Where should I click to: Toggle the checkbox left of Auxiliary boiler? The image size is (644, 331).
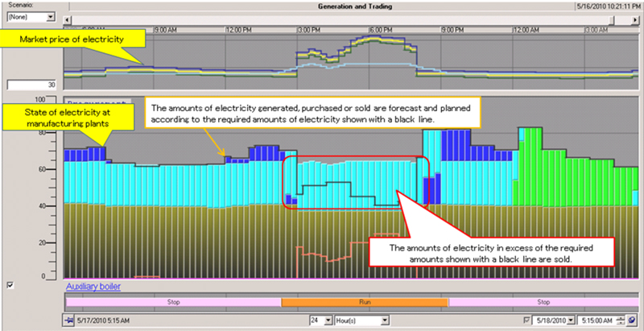(10, 284)
